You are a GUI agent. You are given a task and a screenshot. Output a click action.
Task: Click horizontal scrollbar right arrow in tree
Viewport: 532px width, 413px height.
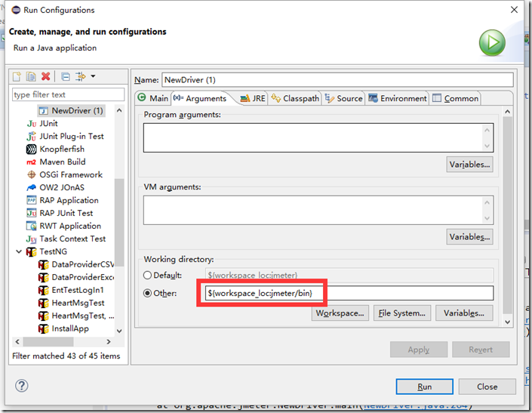point(109,342)
